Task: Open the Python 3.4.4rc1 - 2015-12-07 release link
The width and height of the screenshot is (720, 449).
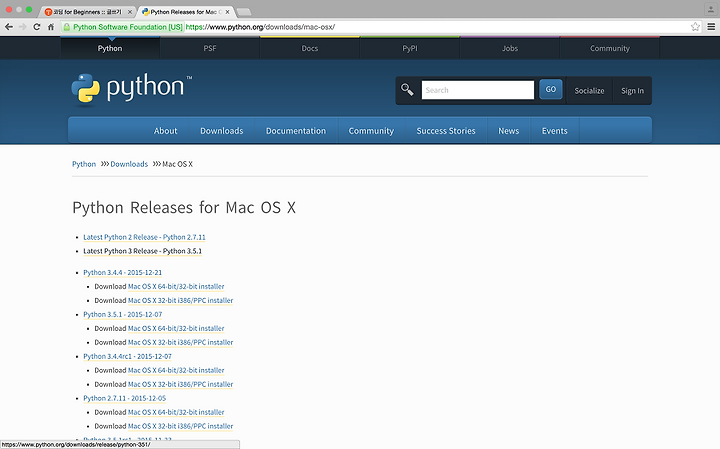Action: [x=127, y=356]
